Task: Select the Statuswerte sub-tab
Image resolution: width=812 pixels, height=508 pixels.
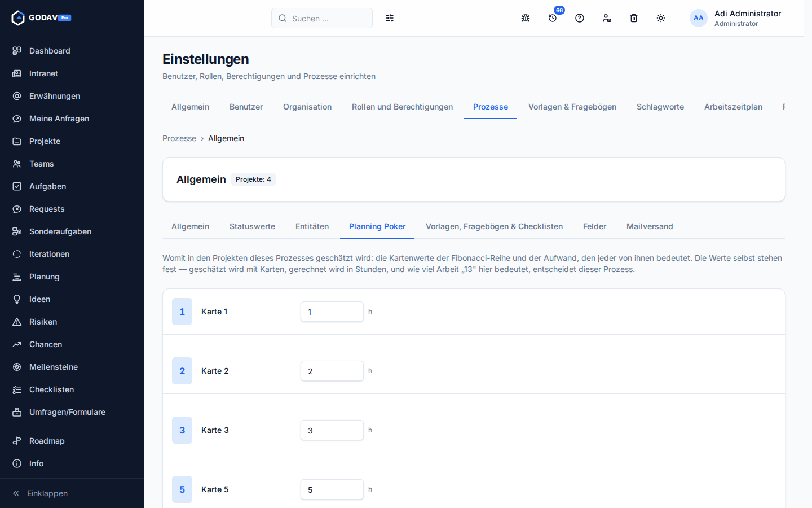Action: (252, 226)
